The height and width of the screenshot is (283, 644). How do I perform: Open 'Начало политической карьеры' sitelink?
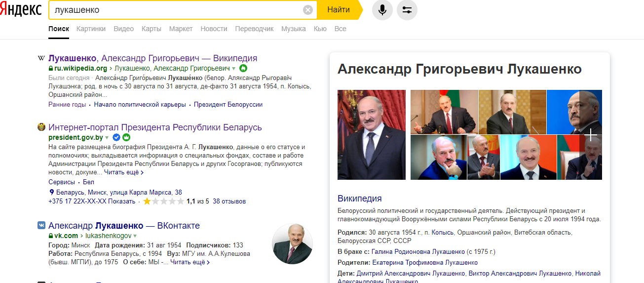point(140,105)
